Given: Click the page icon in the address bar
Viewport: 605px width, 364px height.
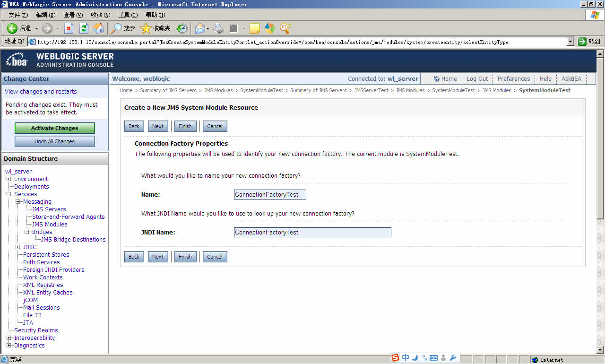Looking at the screenshot, I should pyautogui.click(x=32, y=42).
